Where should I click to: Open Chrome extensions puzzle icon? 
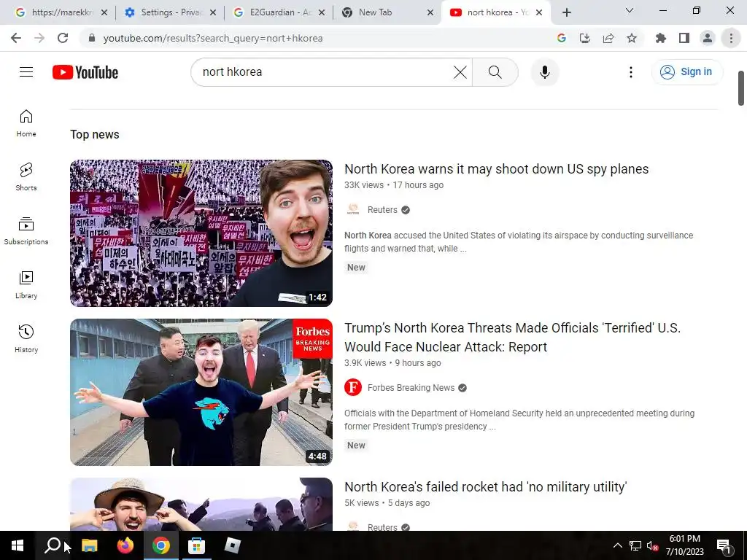point(661,38)
